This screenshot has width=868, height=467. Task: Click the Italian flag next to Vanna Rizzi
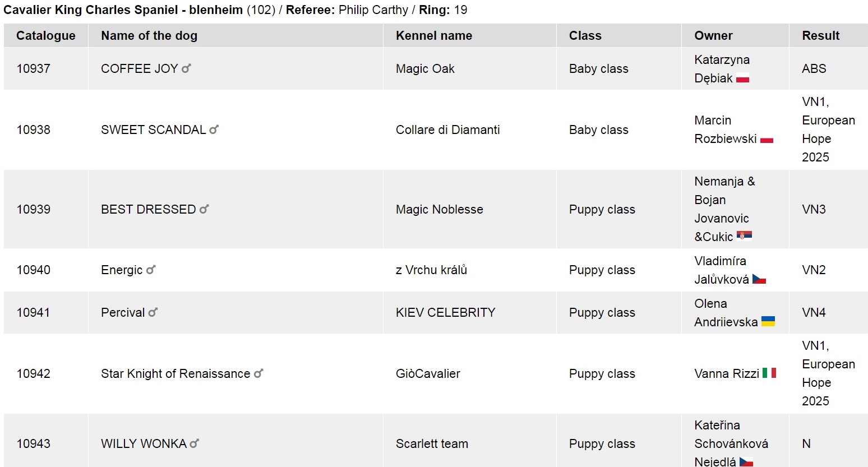pos(769,373)
